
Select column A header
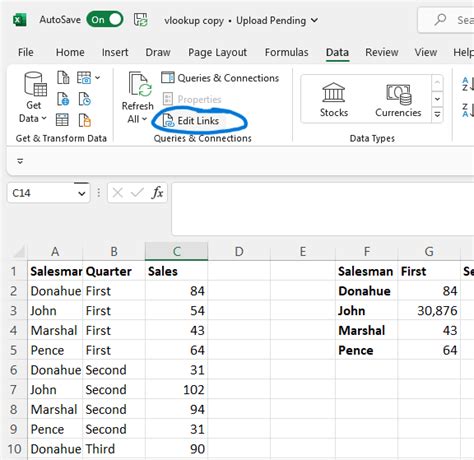pyautogui.click(x=55, y=252)
